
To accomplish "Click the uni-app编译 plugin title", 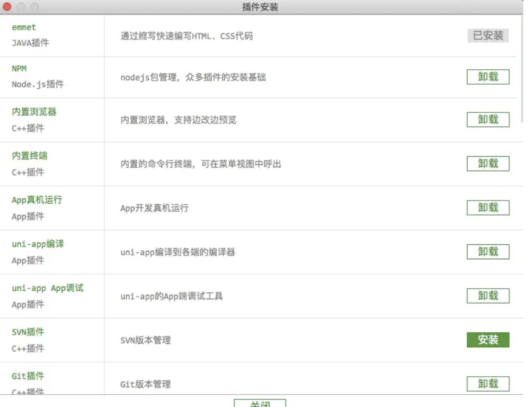I will coord(38,244).
